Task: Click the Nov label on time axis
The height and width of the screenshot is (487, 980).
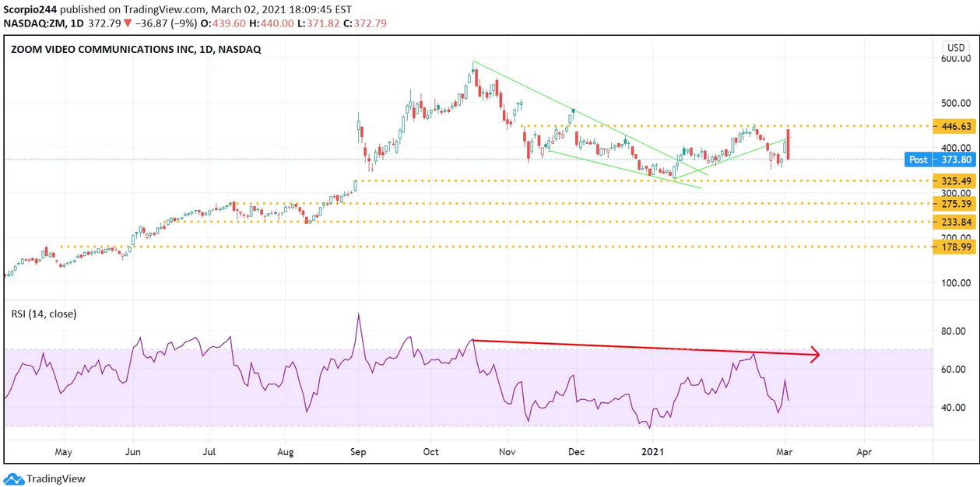Action: point(507,451)
